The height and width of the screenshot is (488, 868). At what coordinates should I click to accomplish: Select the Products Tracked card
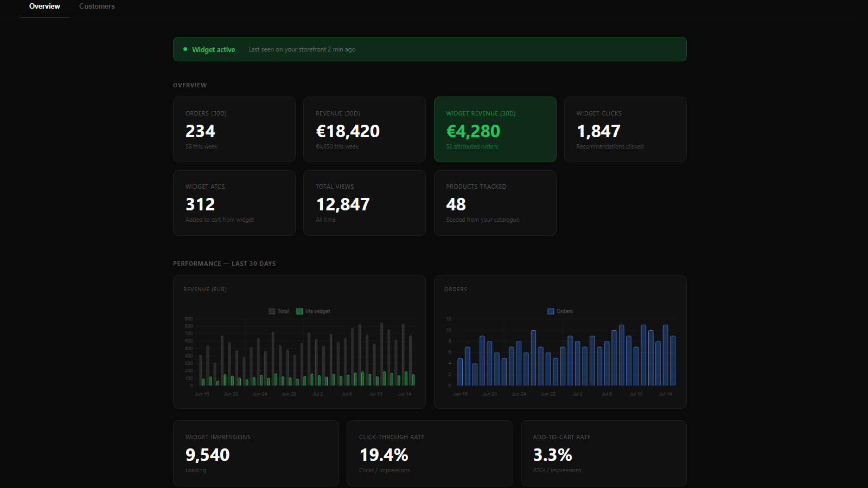point(495,203)
